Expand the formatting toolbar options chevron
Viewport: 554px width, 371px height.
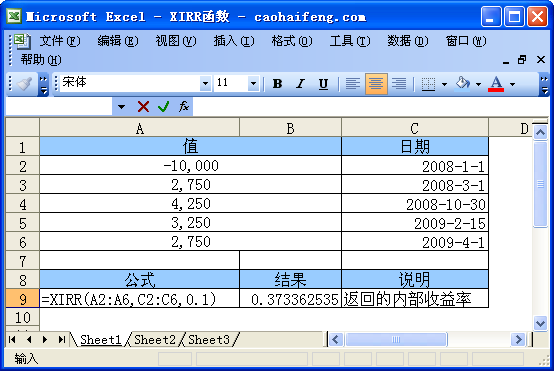[544, 85]
